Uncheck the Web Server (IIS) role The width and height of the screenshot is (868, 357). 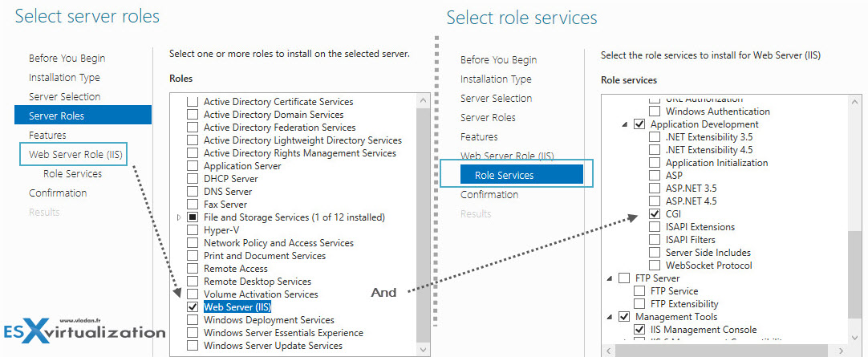(192, 306)
